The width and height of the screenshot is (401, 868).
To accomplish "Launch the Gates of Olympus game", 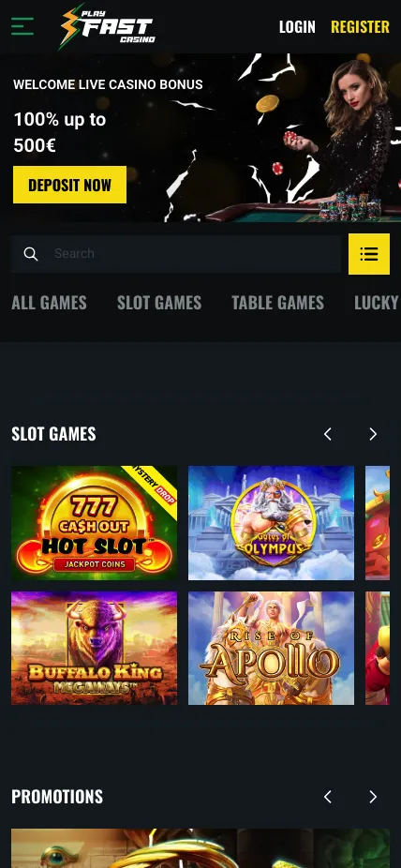I will coord(271,523).
